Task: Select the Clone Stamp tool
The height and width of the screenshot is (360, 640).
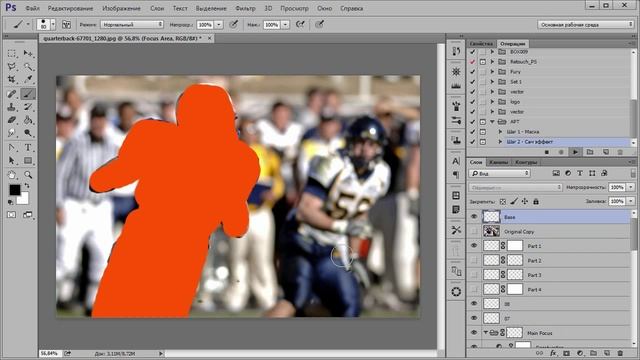Action: [x=12, y=107]
